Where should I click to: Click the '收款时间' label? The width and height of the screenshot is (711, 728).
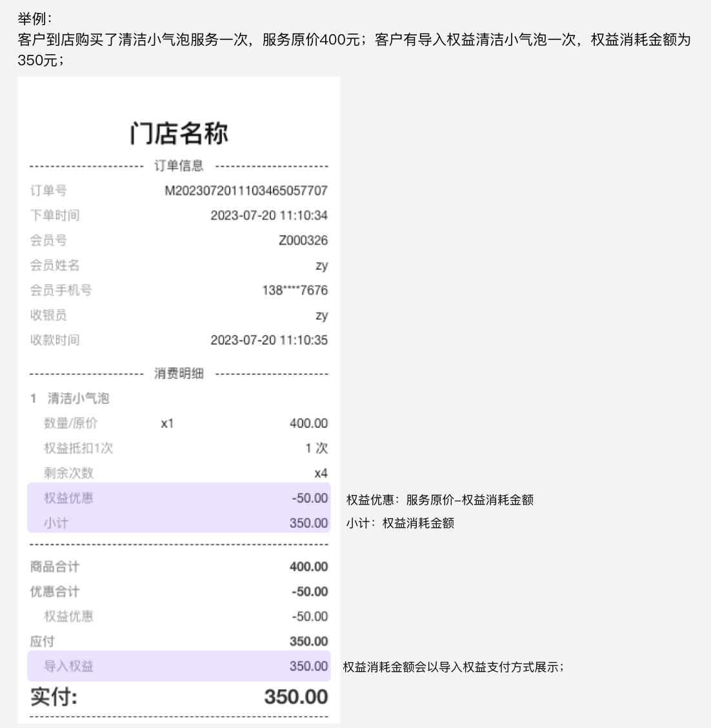(x=55, y=340)
